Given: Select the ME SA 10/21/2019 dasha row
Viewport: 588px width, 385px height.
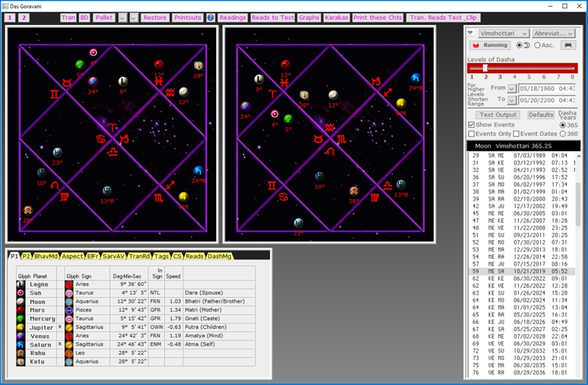Looking at the screenshot, I should coord(522,271).
